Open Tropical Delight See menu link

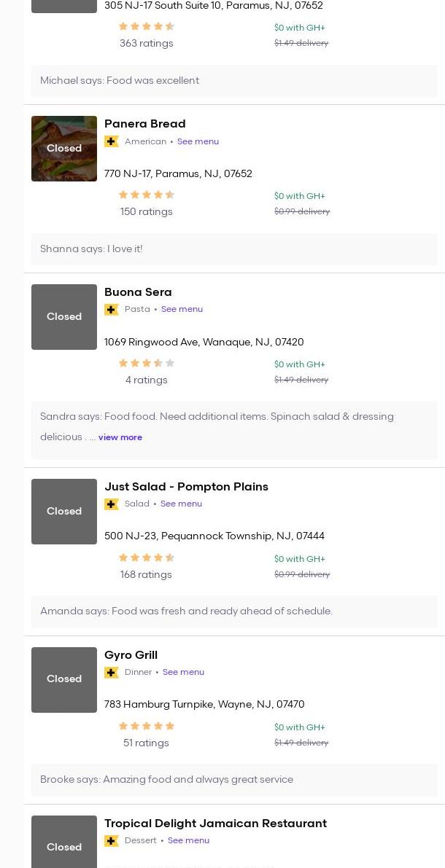188,840
